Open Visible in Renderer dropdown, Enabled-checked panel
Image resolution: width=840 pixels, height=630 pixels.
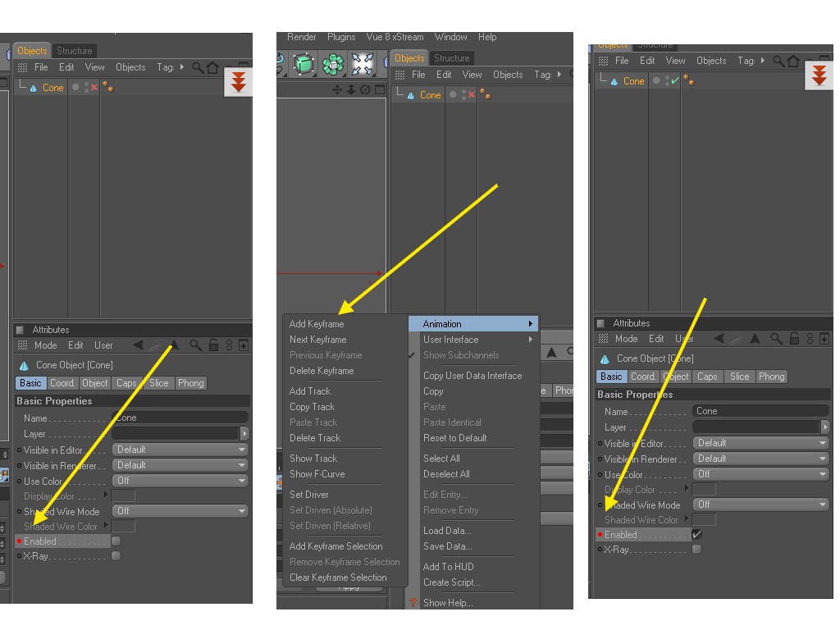click(x=760, y=459)
